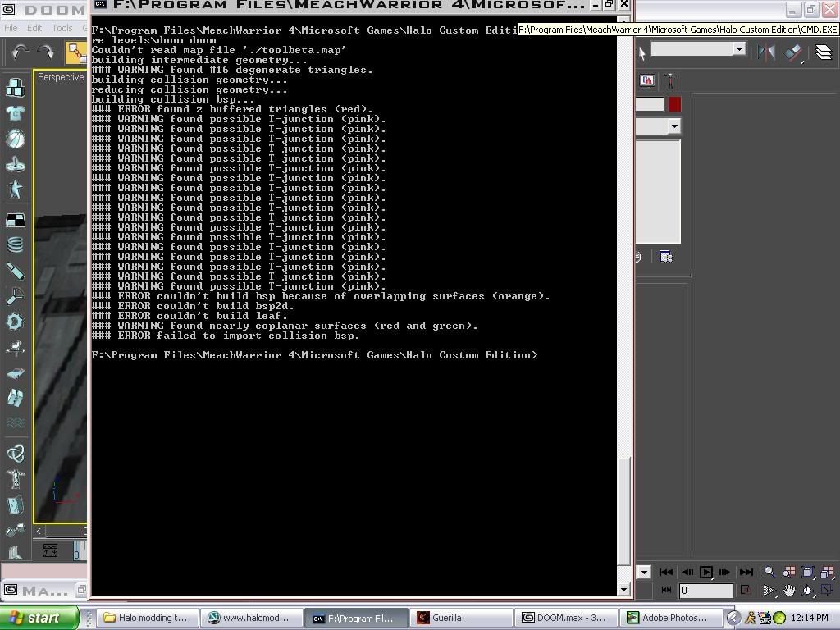Open the Tools menu in 3ds Max
The image size is (840, 630).
pos(62,28)
